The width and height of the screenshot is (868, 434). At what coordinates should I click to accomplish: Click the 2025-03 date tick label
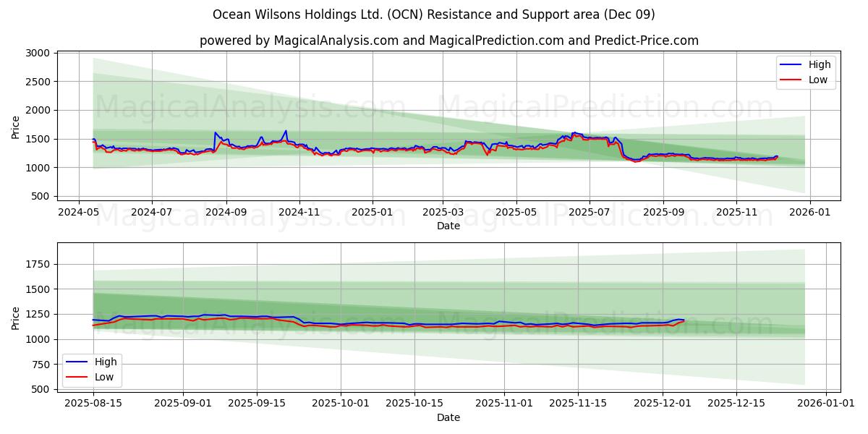tap(443, 213)
